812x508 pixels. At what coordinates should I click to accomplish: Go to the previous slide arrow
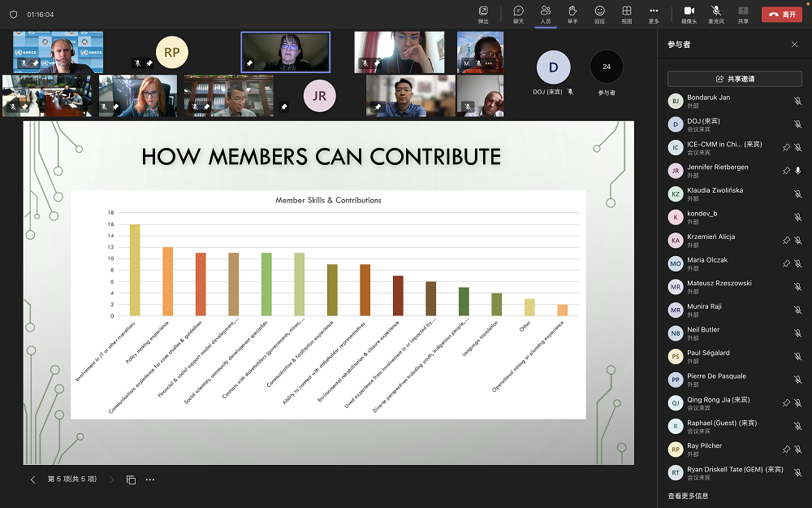pyautogui.click(x=33, y=480)
